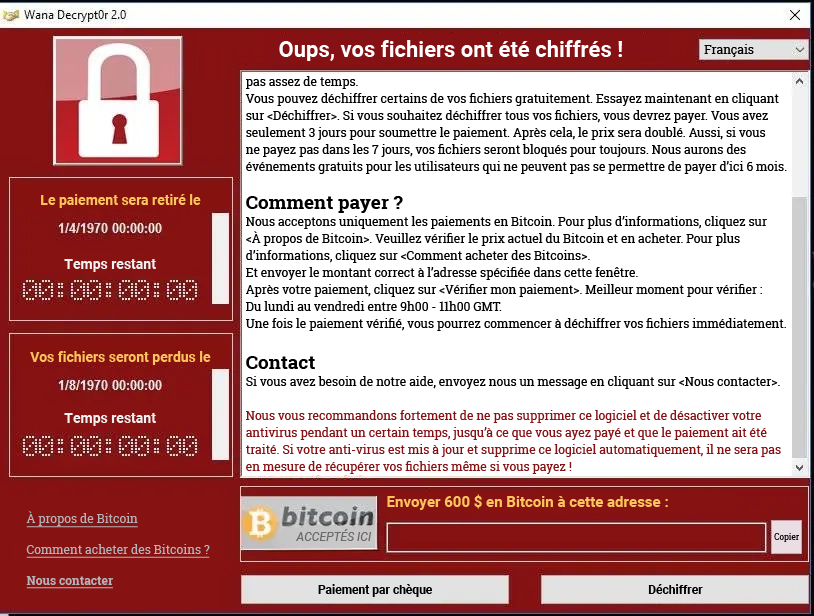
Task: Click the first Temps restant countdown timer
Action: (110, 290)
